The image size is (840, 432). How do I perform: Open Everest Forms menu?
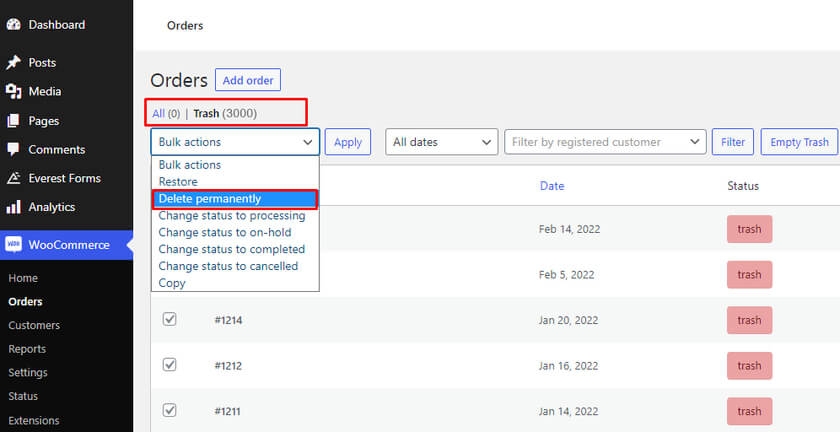click(x=65, y=178)
